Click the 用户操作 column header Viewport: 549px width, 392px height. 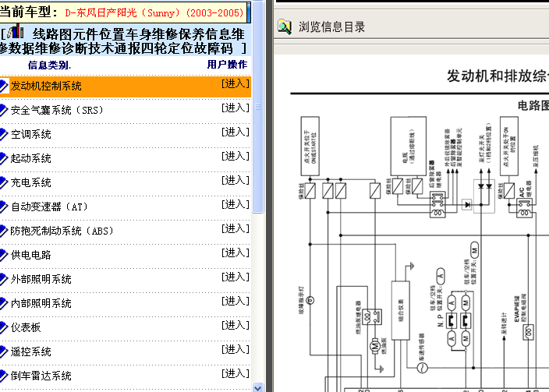[227, 65]
